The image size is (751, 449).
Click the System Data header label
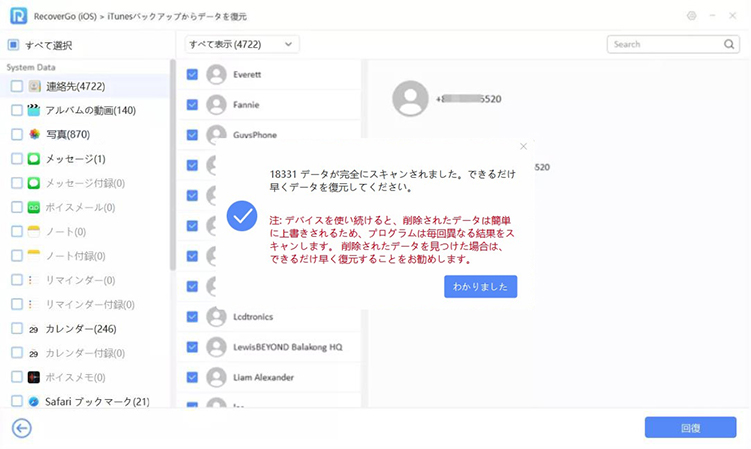click(31, 67)
